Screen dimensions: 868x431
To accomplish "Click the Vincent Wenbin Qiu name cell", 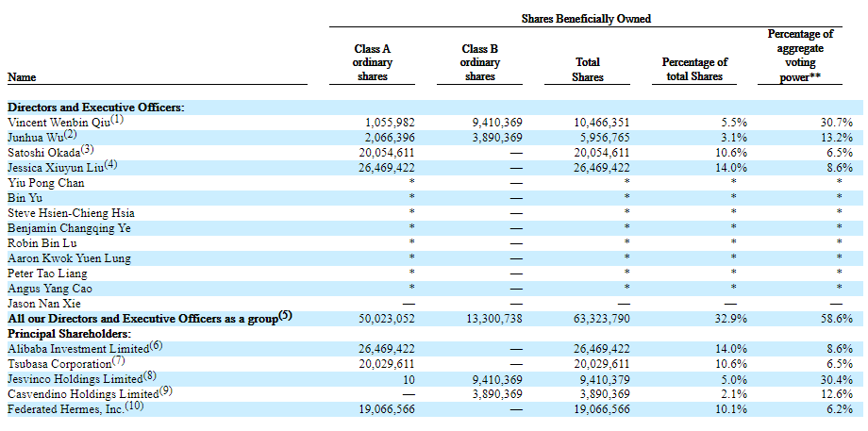I will 58,123.
